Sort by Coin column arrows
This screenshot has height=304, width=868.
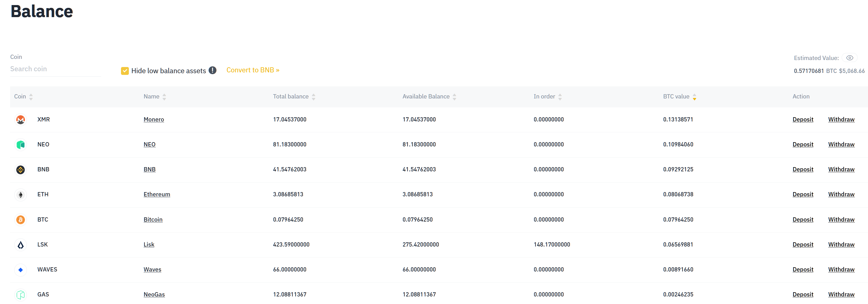coord(31,97)
